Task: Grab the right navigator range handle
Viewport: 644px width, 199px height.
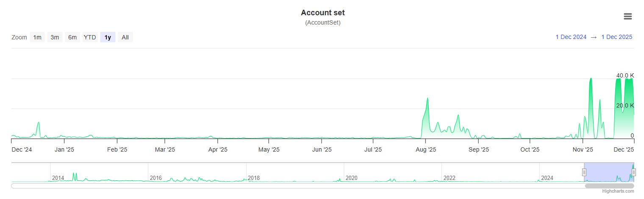Action: pos(634,172)
